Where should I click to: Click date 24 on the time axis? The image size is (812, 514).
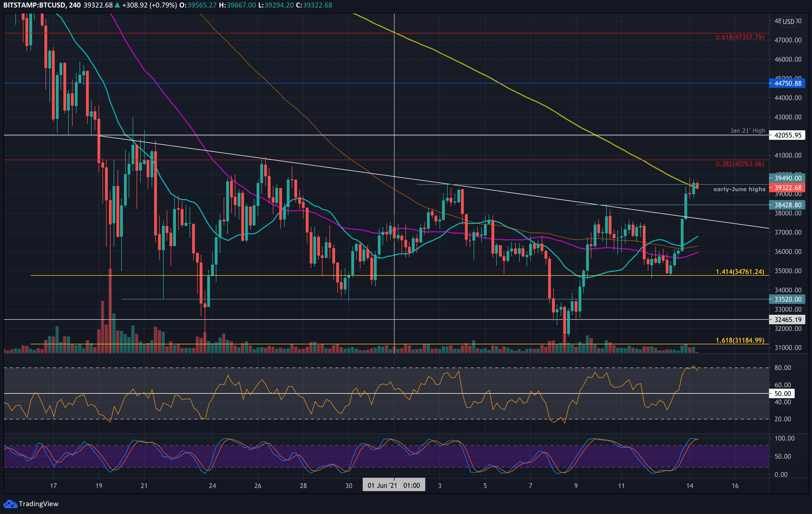click(212, 486)
